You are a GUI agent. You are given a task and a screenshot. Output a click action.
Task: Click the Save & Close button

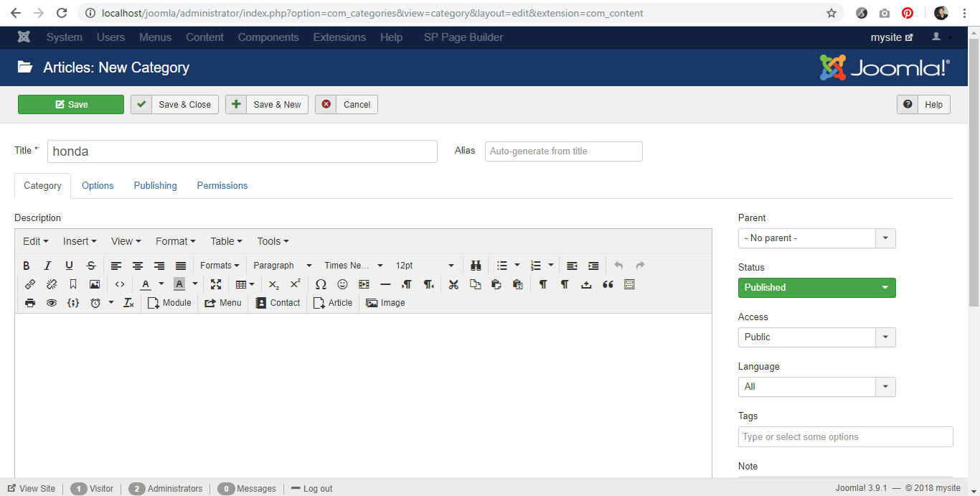pos(174,105)
